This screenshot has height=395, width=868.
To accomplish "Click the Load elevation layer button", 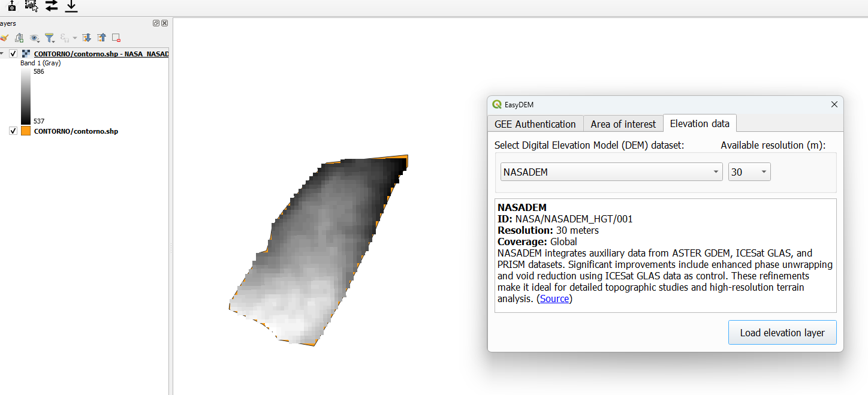I will click(x=782, y=332).
